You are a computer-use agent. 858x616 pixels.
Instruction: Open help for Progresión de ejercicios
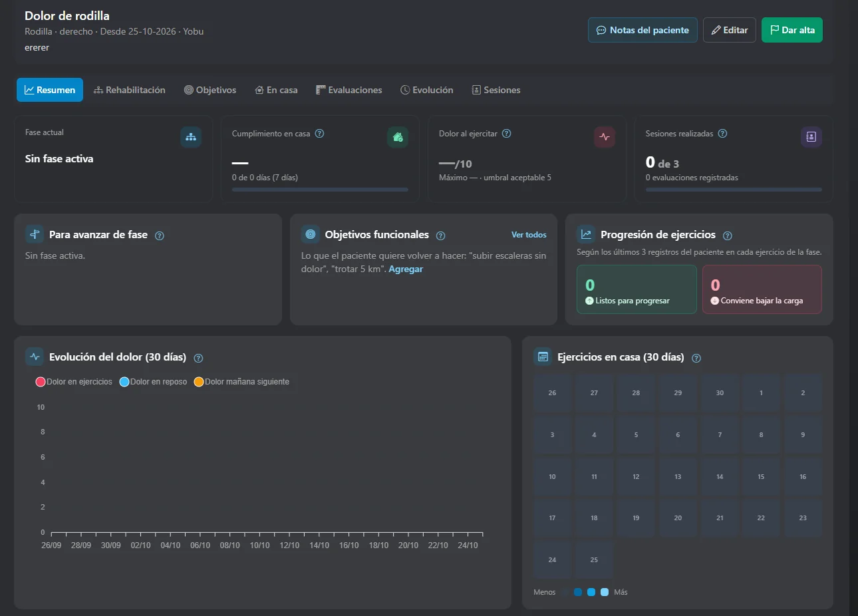(x=728, y=235)
